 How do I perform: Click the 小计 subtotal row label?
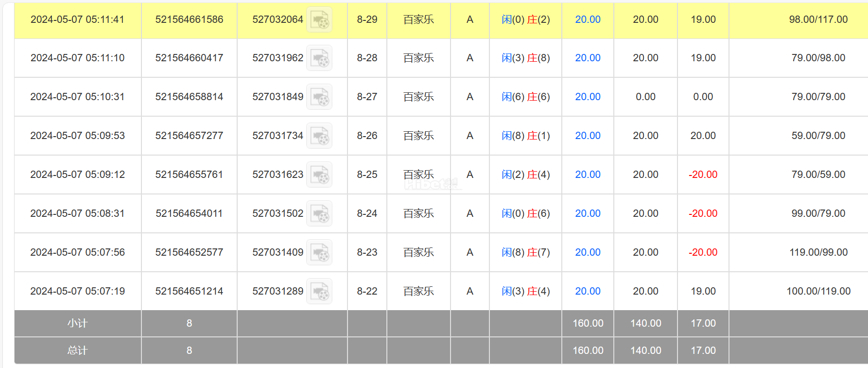[x=78, y=323]
